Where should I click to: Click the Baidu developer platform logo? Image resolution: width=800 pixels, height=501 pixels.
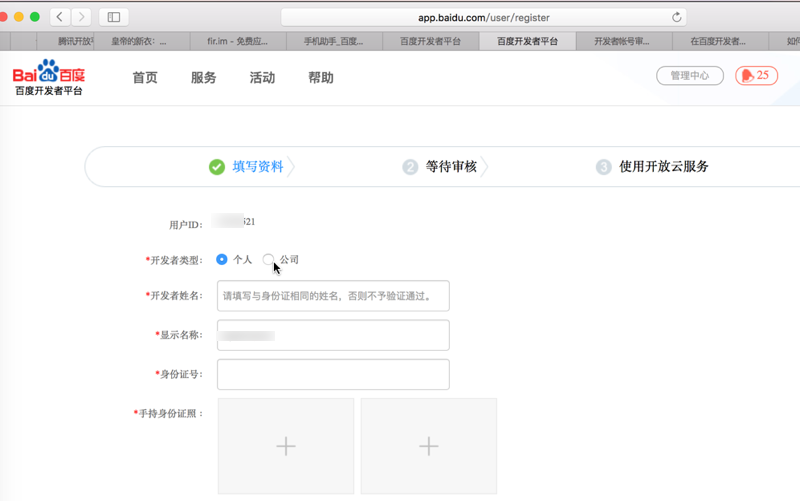click(49, 77)
